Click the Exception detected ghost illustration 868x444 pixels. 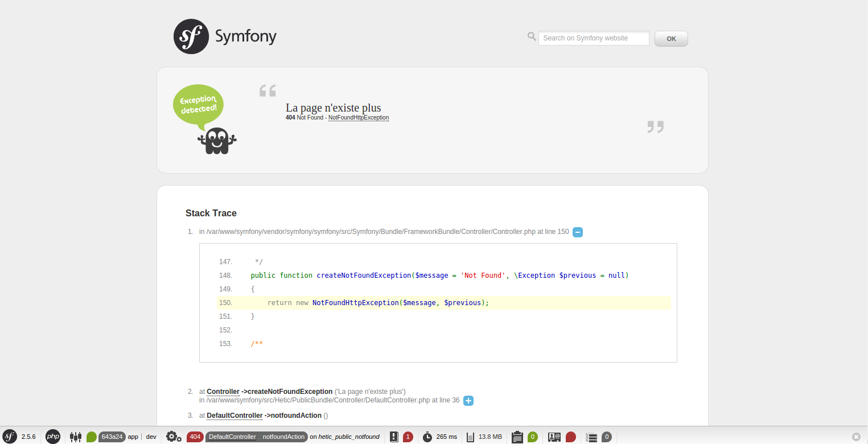204,120
